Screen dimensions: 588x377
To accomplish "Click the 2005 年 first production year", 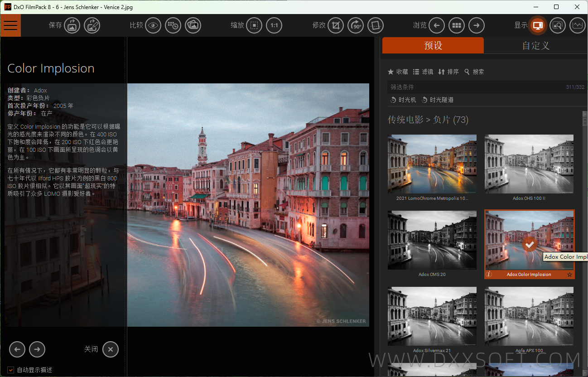I will click(x=63, y=106).
